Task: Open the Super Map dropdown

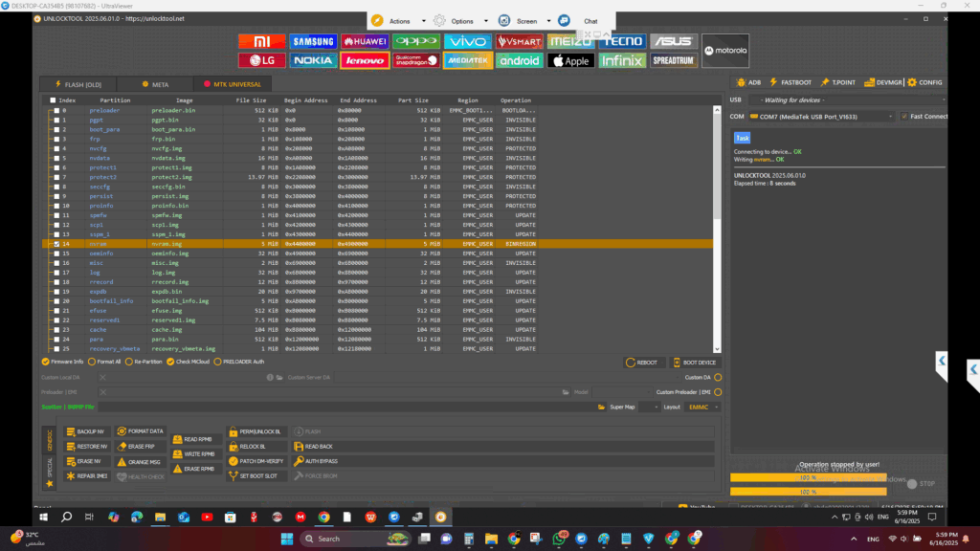Action: tap(650, 408)
